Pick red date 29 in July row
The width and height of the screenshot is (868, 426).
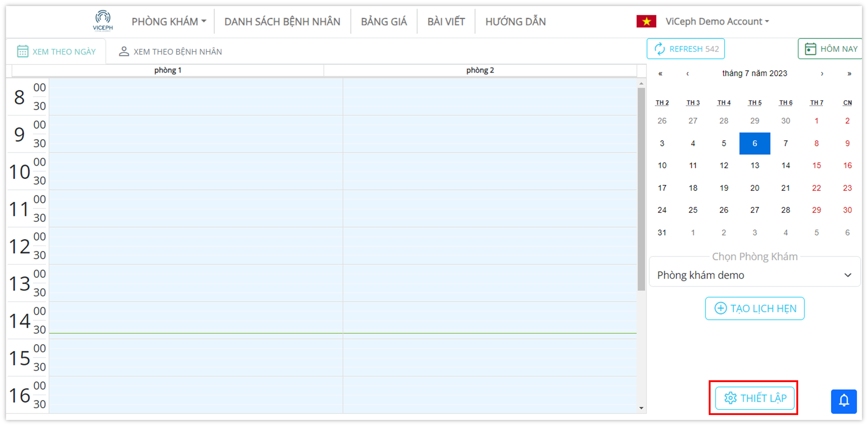coord(816,210)
